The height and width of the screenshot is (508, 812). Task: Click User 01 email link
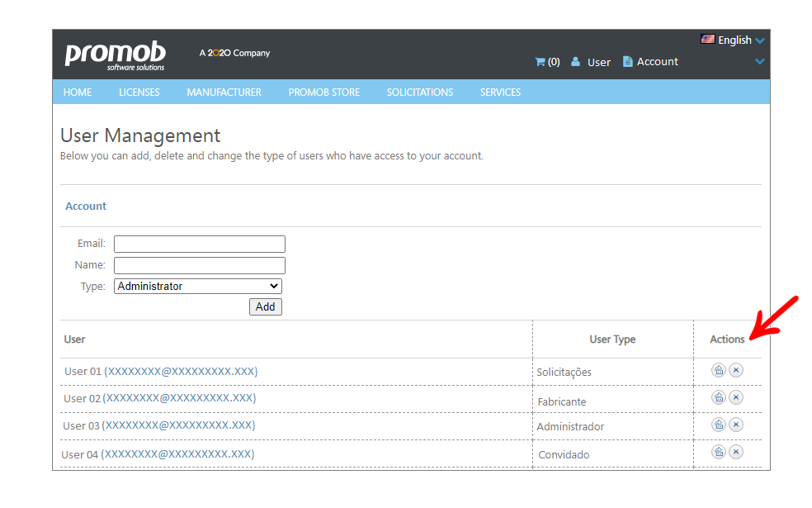coord(181,371)
